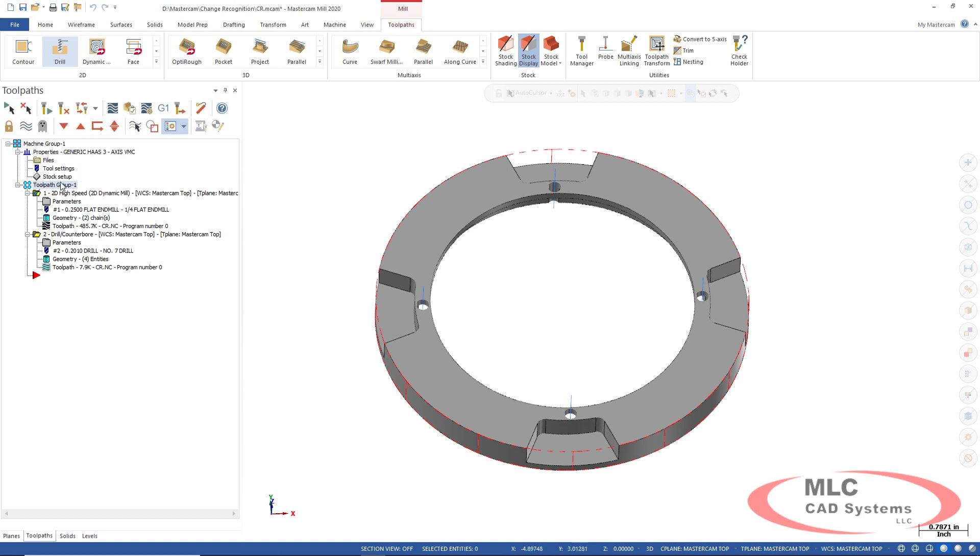
Task: Toggle display only associative geometry
Action: click(x=152, y=126)
